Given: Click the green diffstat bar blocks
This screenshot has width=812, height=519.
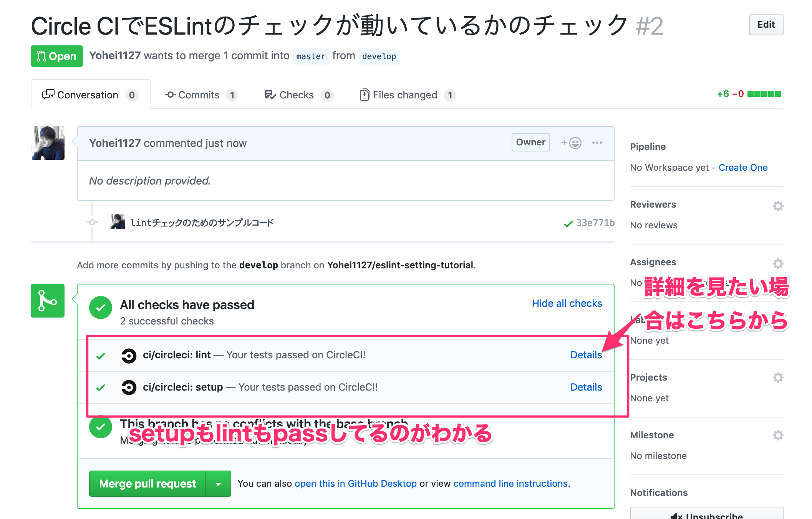Looking at the screenshot, I should click(764, 94).
